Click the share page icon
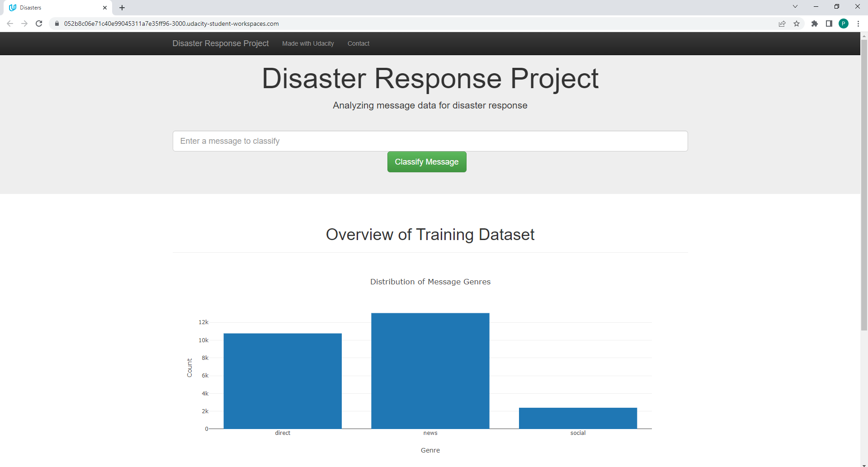The width and height of the screenshot is (868, 467). (782, 24)
